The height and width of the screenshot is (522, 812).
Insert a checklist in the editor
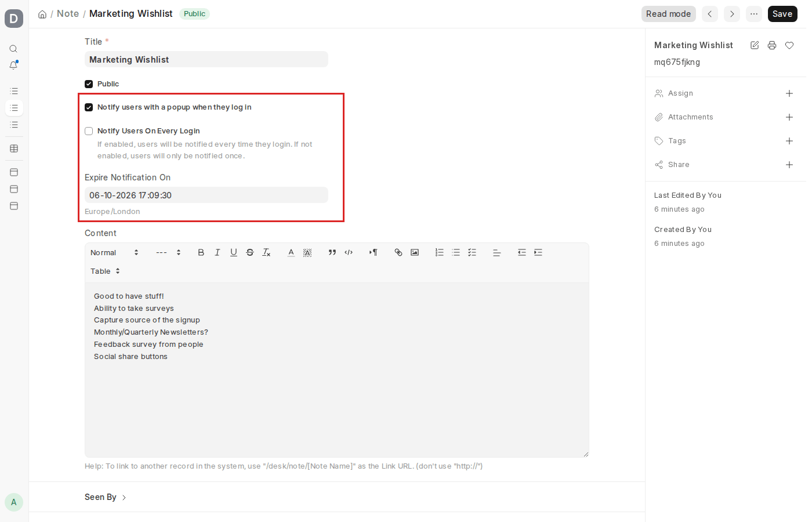tap(472, 252)
